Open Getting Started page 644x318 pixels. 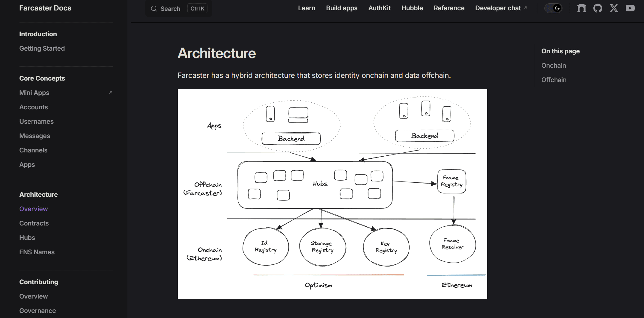[x=42, y=49]
